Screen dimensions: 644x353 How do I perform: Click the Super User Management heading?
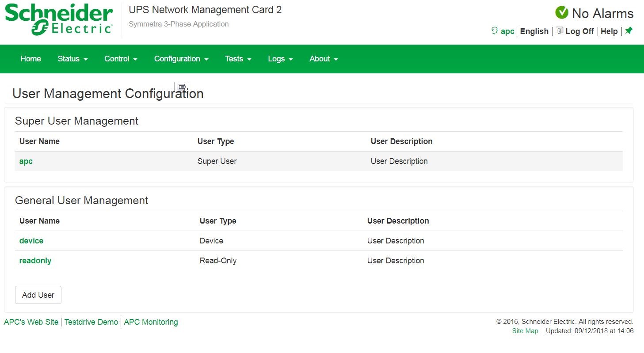76,121
